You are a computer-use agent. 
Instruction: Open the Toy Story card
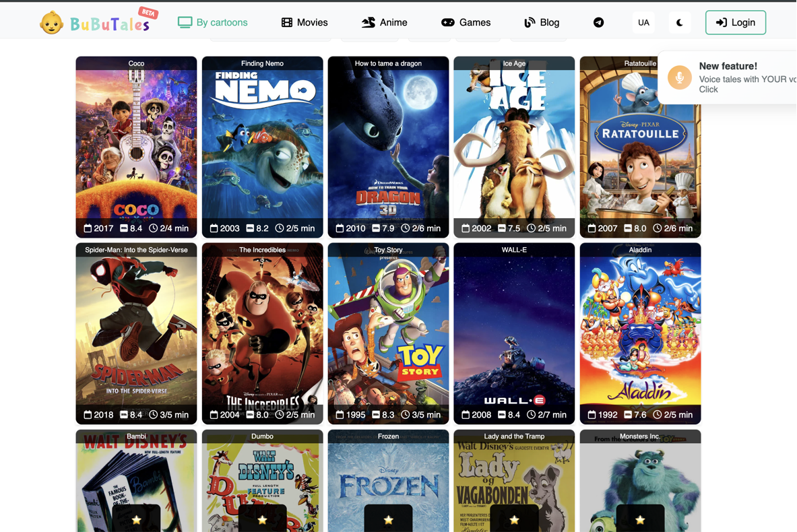tap(388, 333)
